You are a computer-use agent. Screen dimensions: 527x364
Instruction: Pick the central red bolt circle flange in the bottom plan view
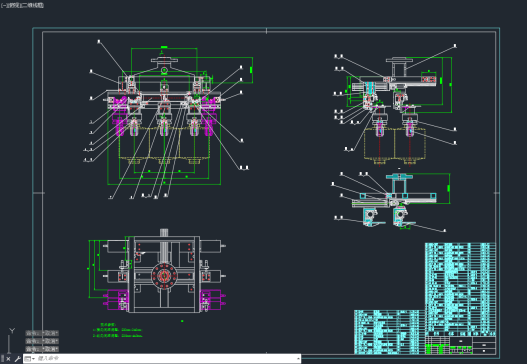(164, 276)
